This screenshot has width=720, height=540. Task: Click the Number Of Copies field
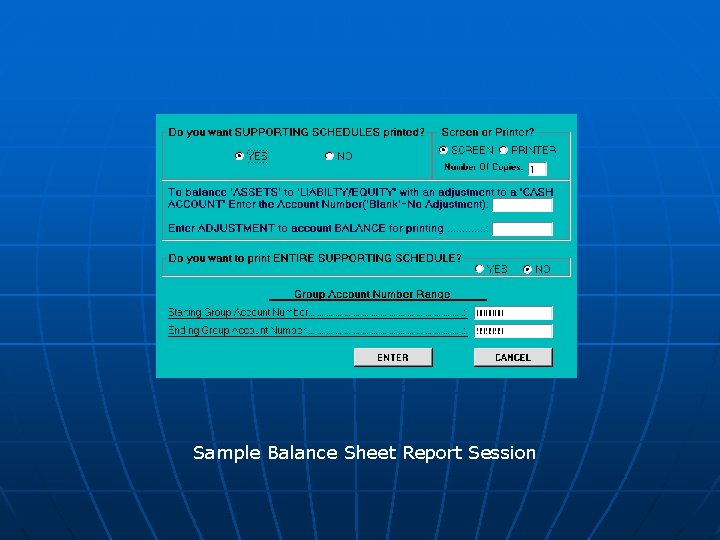click(x=537, y=169)
